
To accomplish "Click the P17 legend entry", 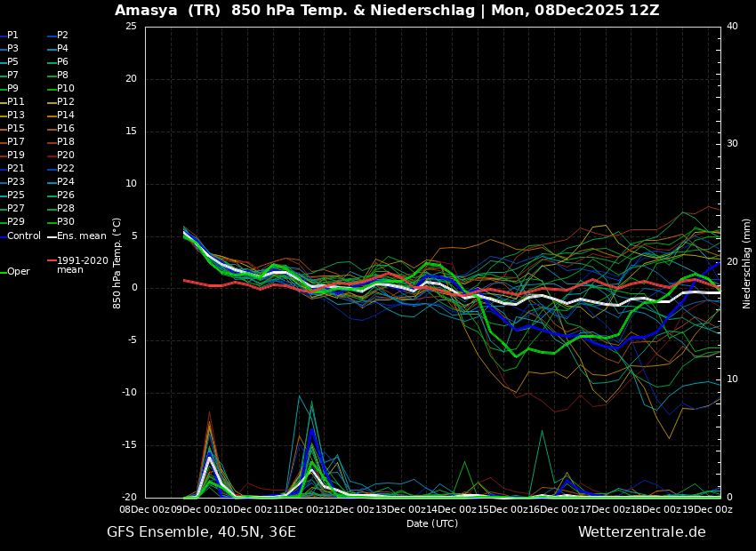I will pos(12,141).
